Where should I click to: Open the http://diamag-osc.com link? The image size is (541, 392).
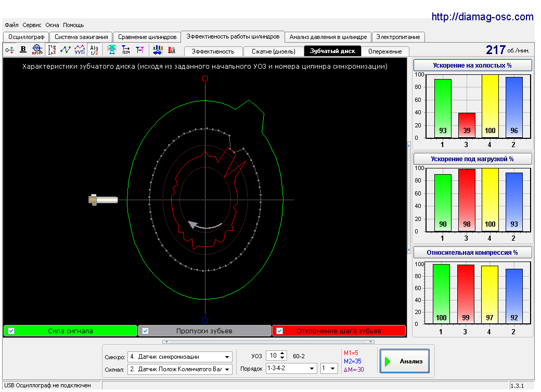pyautogui.click(x=482, y=17)
